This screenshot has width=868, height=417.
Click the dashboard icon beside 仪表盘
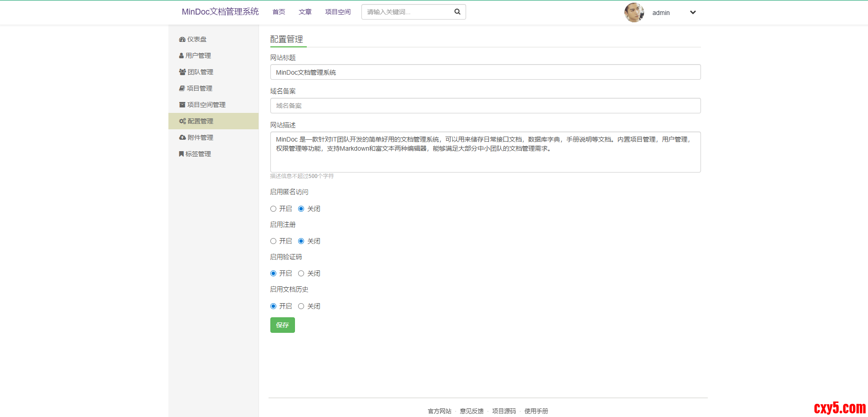182,40
